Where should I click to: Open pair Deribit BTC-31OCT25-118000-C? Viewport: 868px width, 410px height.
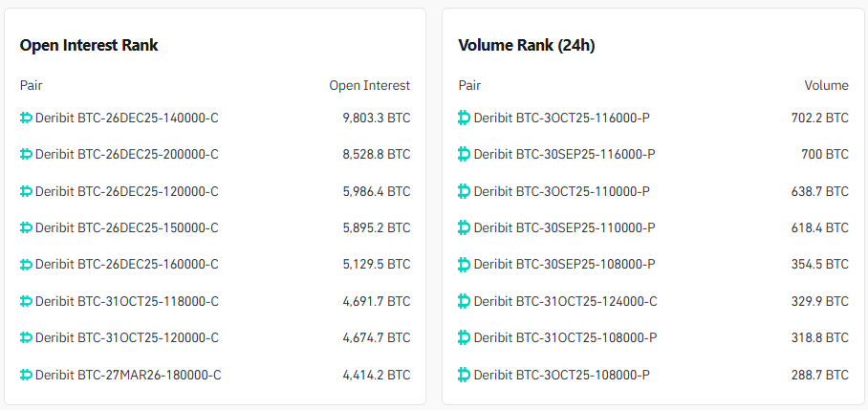[127, 302]
